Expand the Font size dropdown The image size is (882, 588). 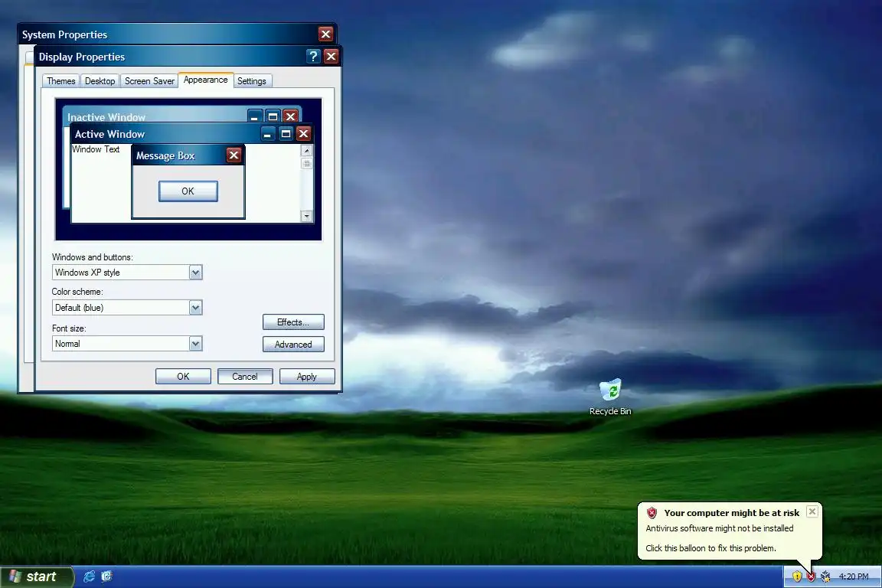click(x=195, y=344)
